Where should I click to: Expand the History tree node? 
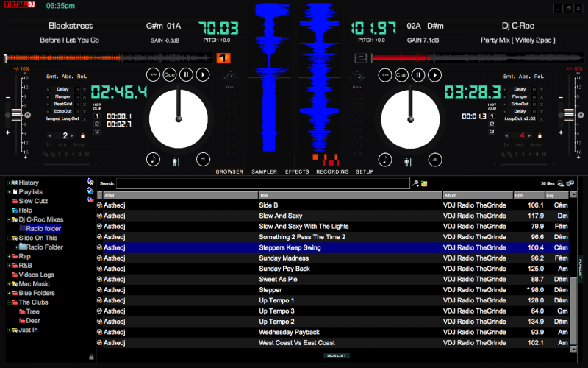pyautogui.click(x=9, y=183)
